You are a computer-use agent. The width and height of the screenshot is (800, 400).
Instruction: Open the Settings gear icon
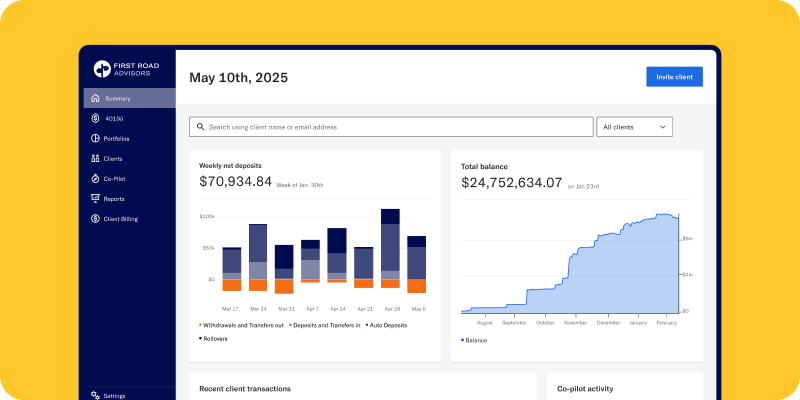click(x=95, y=395)
